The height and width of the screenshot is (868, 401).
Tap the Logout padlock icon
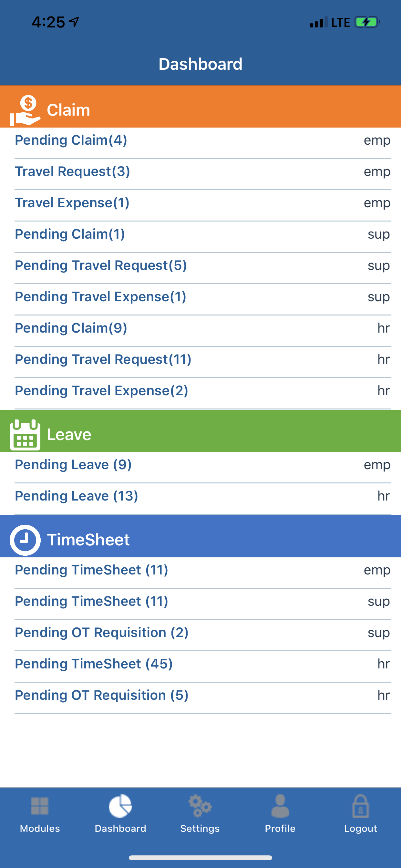(x=361, y=806)
